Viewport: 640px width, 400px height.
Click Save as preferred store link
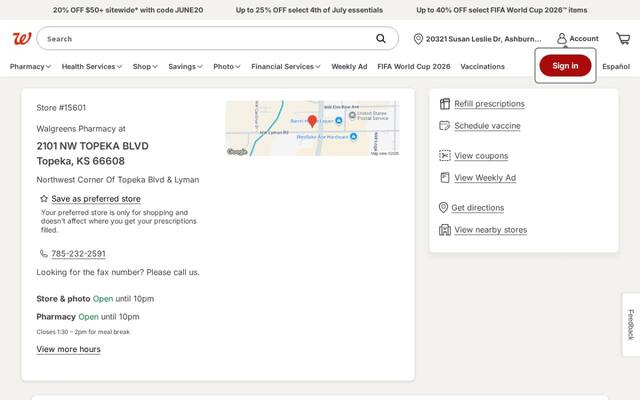pyautogui.click(x=96, y=199)
